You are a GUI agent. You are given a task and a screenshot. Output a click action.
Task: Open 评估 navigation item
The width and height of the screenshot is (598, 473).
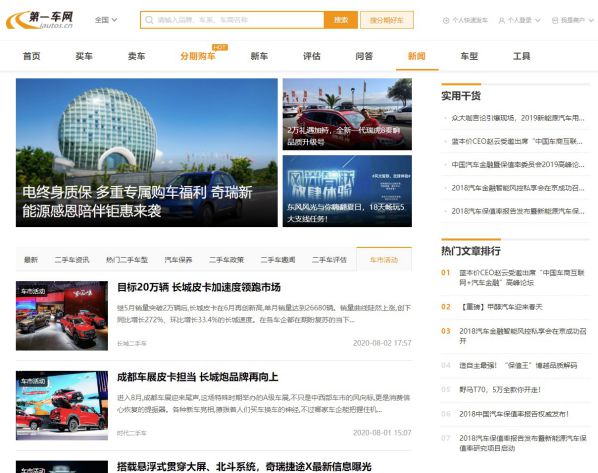[x=312, y=56]
